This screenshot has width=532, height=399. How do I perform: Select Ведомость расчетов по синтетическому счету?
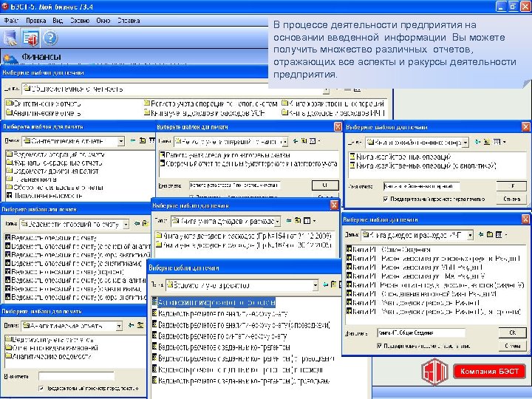pos(219,336)
